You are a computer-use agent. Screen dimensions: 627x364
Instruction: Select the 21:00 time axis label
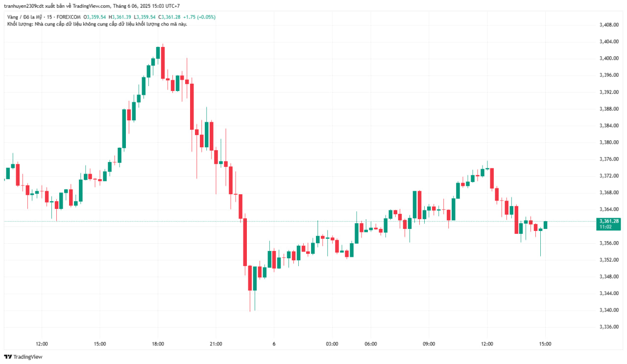pyautogui.click(x=216, y=344)
